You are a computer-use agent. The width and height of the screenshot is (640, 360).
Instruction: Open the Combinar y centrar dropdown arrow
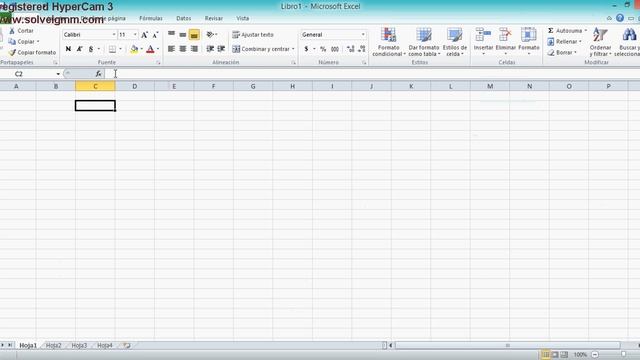click(x=293, y=49)
